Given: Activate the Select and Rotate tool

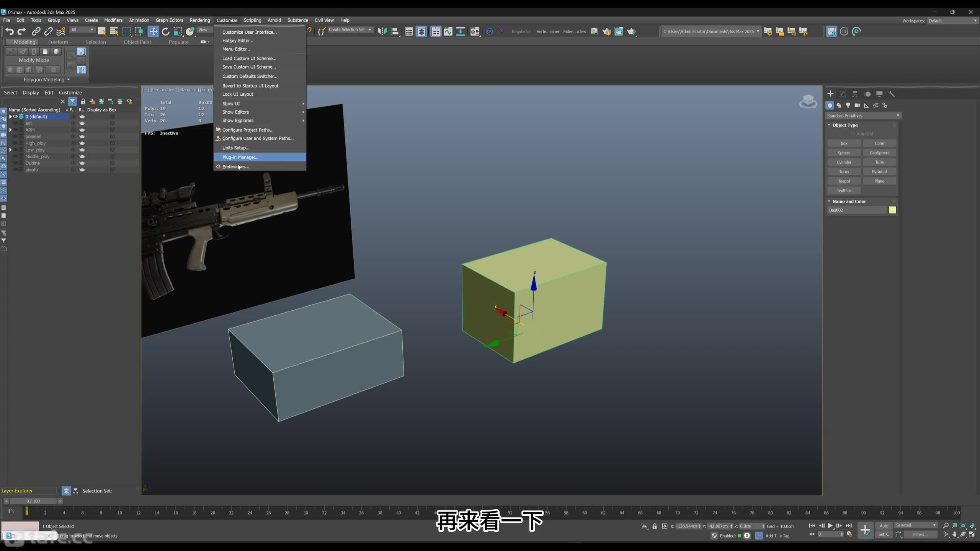Looking at the screenshot, I should [x=165, y=31].
